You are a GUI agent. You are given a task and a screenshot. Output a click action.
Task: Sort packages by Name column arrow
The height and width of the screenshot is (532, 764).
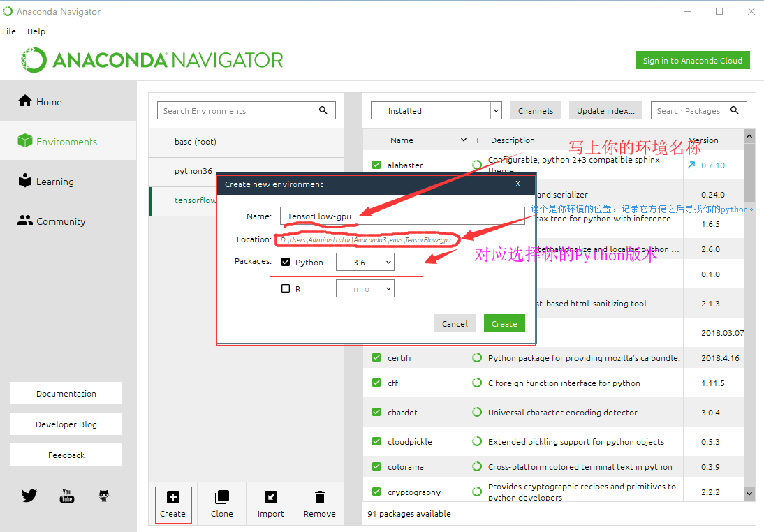pos(464,140)
